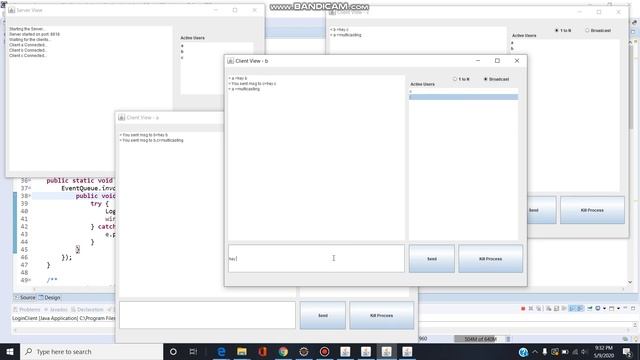640x360 pixels.
Task: Click the scroll-down arrow of Eclipse editor scrollbar
Action: [630, 282]
